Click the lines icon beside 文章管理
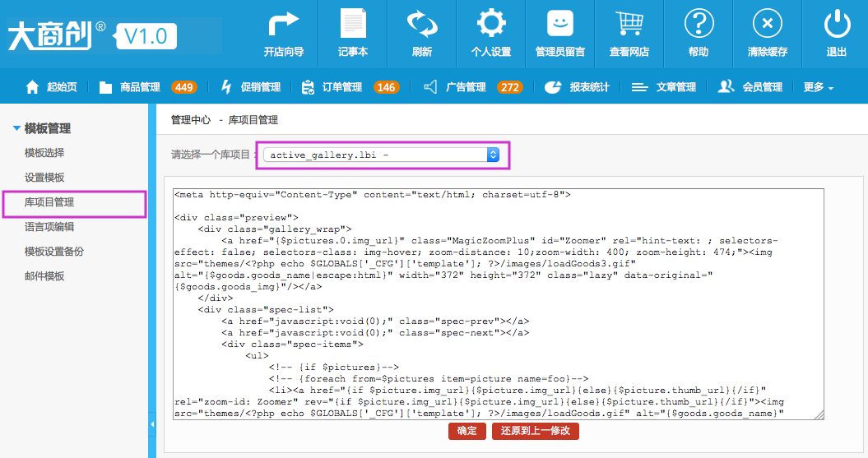This screenshot has height=458, width=868. (639, 87)
